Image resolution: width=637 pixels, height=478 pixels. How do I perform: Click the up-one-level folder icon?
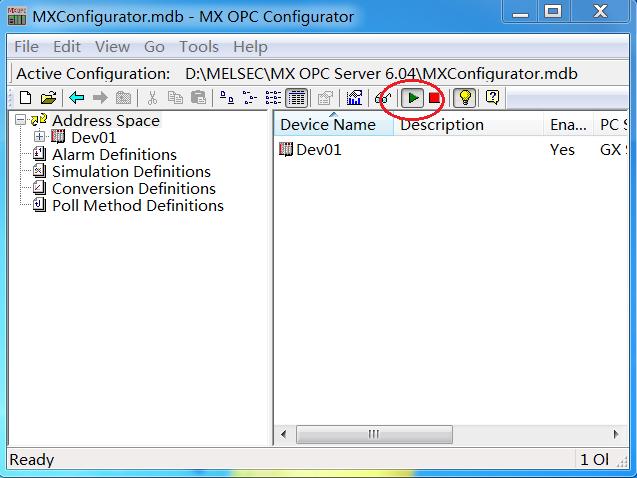click(124, 98)
